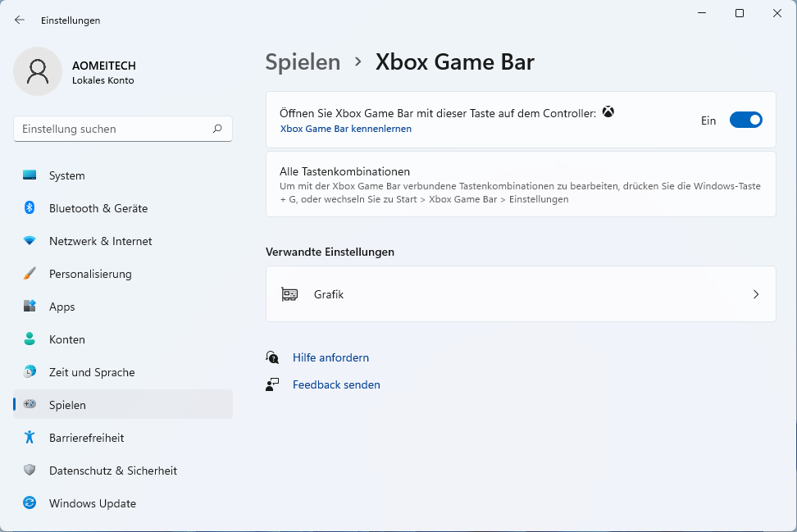This screenshot has height=532, width=797.
Task: Click the Apps icon in sidebar
Action: click(30, 307)
